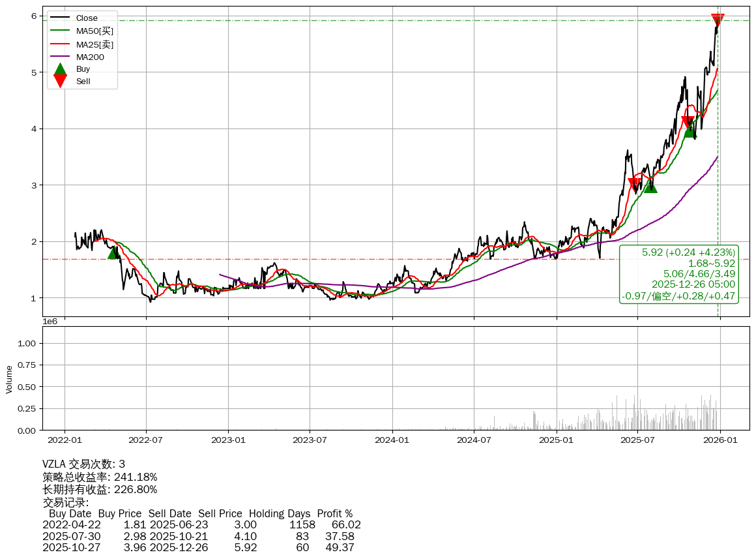Click the Profit % column header
The height and width of the screenshot is (559, 756).
[x=334, y=513]
